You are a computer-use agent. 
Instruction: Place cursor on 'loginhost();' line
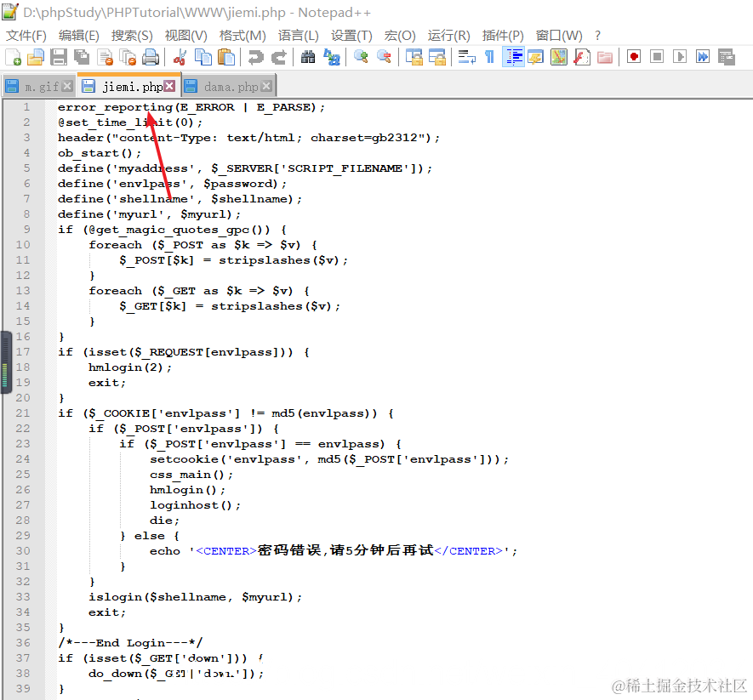pos(195,505)
